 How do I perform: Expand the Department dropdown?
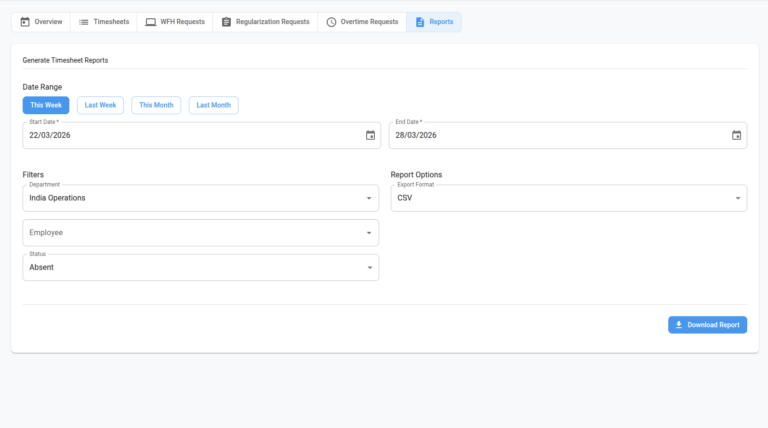pos(200,198)
